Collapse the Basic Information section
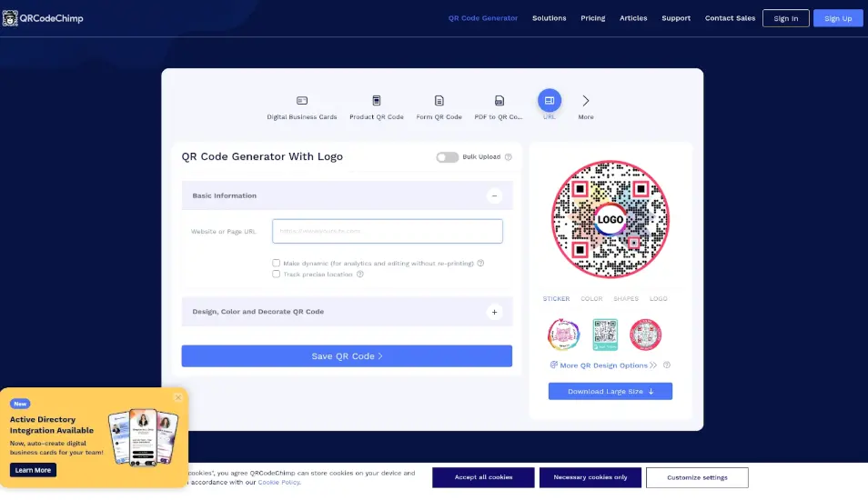Image resolution: width=868 pixels, height=500 pixels. pos(494,195)
